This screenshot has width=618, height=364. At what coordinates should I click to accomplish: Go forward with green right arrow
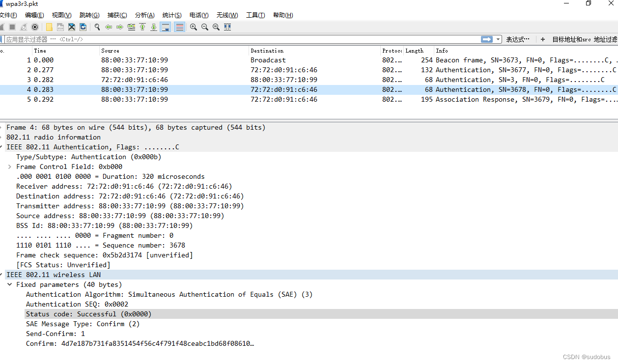pos(120,27)
